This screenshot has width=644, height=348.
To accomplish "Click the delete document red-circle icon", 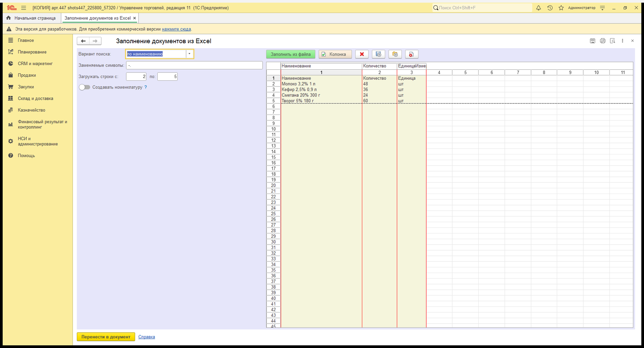I will click(412, 54).
